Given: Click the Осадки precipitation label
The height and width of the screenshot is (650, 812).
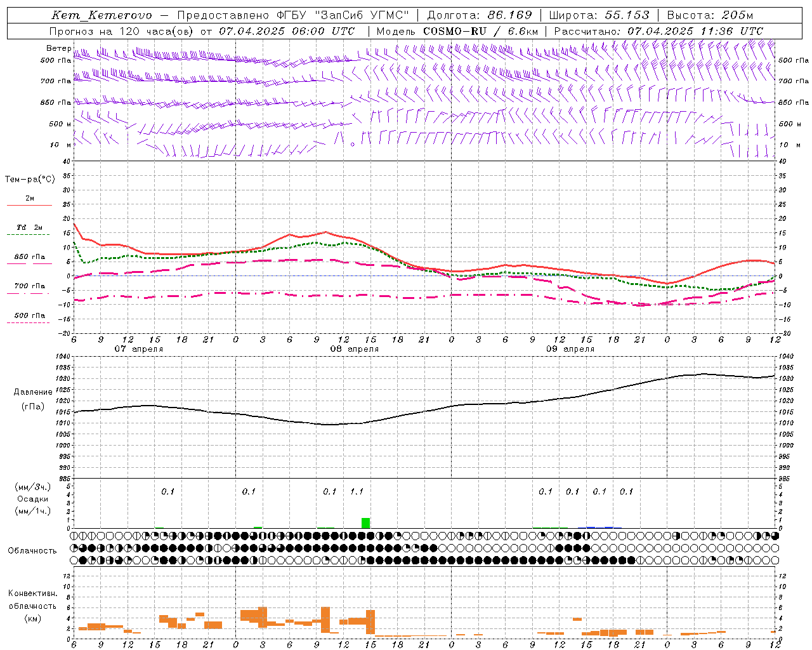Looking at the screenshot, I should 32,499.
